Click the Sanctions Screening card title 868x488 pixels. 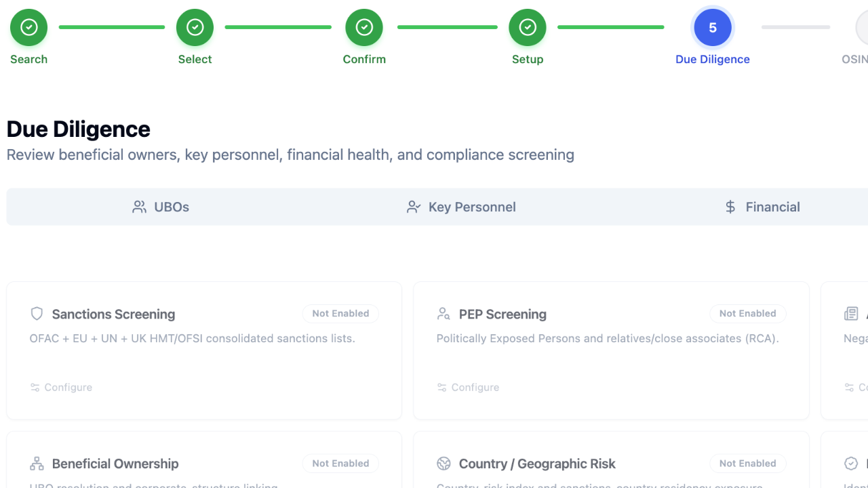pyautogui.click(x=113, y=314)
